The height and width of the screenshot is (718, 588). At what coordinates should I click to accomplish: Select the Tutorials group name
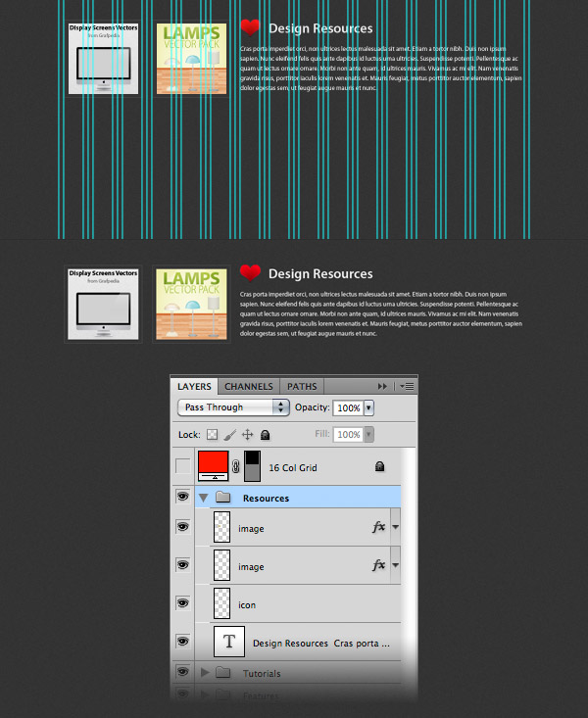tap(262, 674)
